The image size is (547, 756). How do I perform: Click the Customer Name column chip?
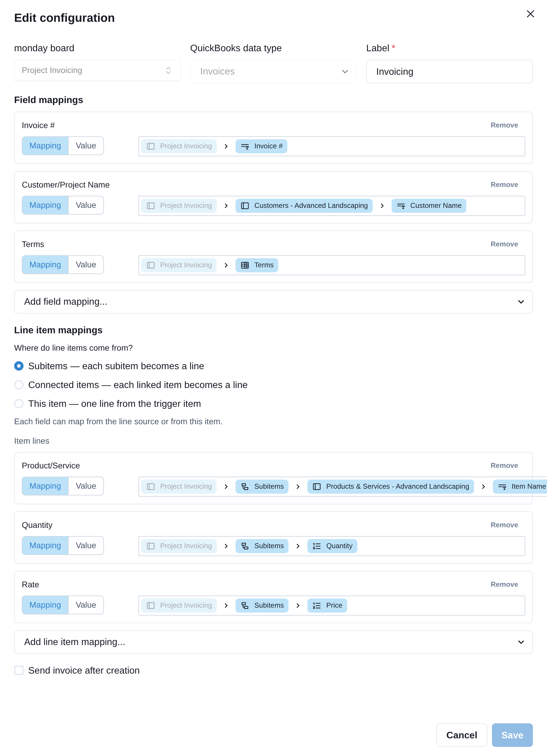coord(429,206)
